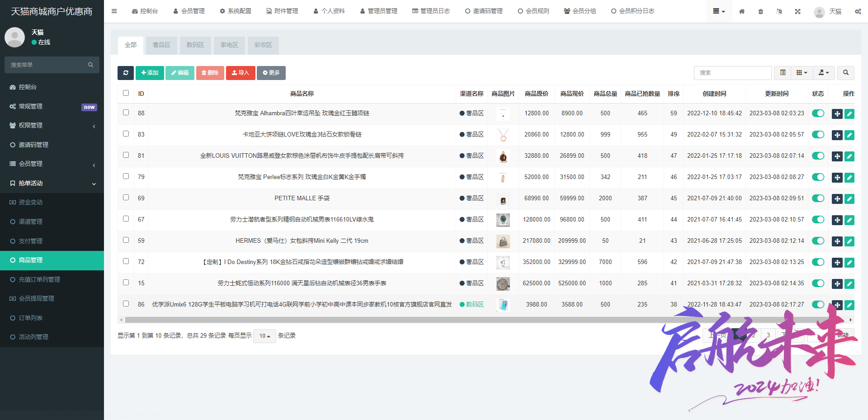This screenshot has height=420, width=868.
Task: Open 会员管理 in top navigation
Action: coord(189,11)
